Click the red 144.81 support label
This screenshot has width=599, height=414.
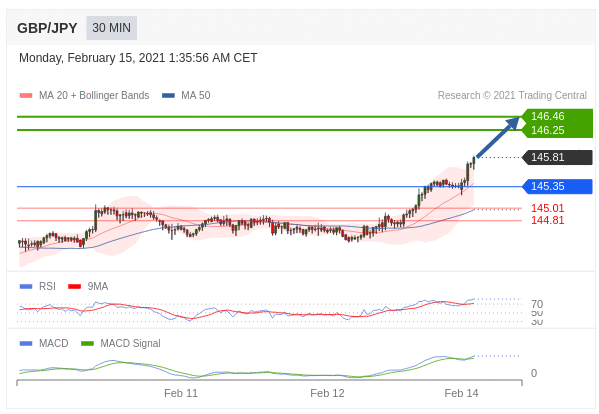click(547, 220)
